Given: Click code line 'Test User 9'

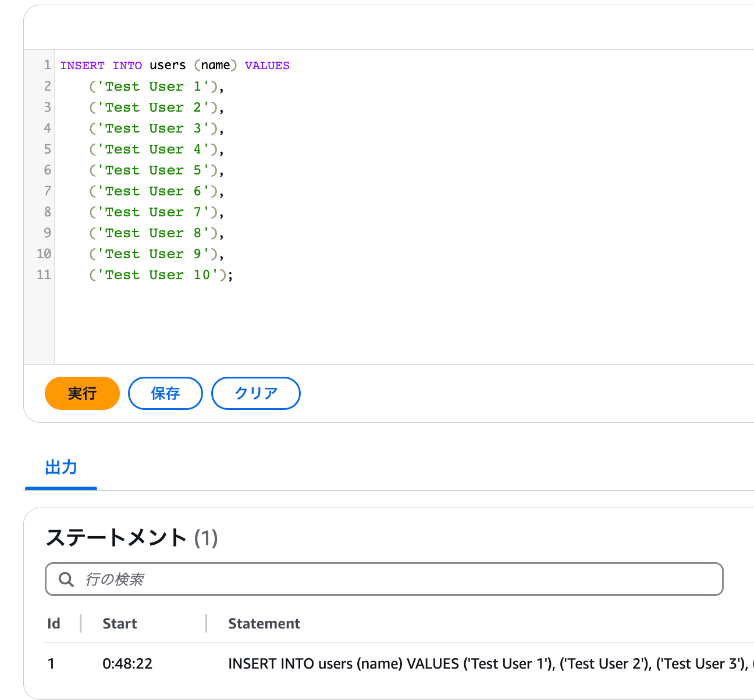Looking at the screenshot, I should [x=157, y=253].
